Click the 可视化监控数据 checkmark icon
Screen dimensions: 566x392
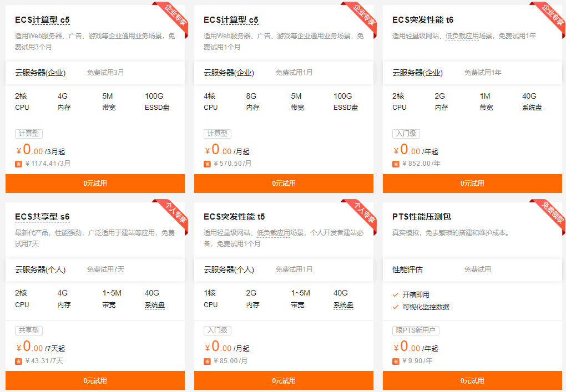[395, 307]
